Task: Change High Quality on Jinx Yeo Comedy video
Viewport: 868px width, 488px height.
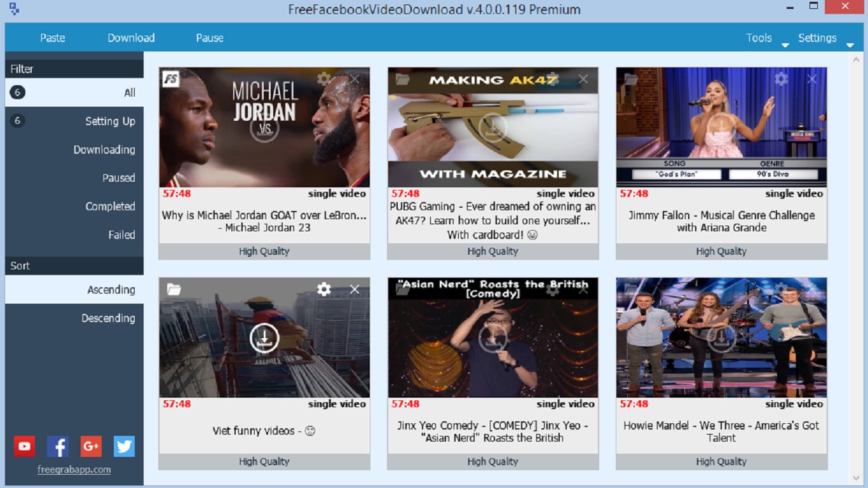Action: click(x=493, y=461)
